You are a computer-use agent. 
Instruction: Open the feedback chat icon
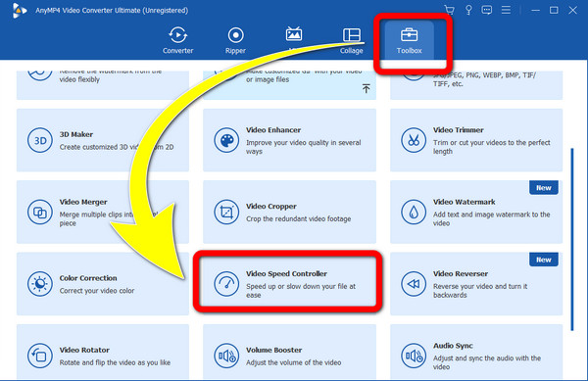487,10
